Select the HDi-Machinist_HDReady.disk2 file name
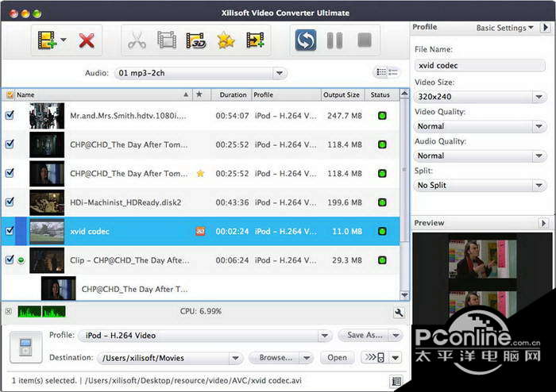The image size is (556, 392). [x=125, y=202]
